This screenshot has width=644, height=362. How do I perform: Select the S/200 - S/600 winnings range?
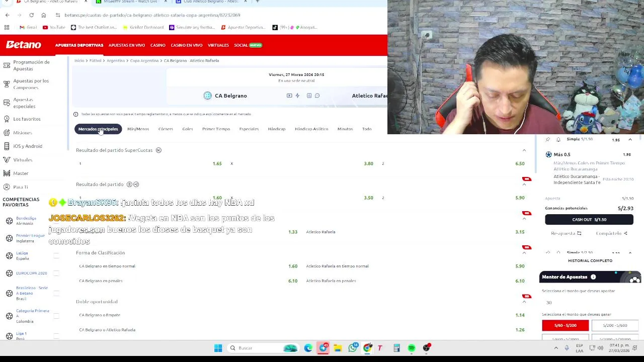click(x=615, y=325)
